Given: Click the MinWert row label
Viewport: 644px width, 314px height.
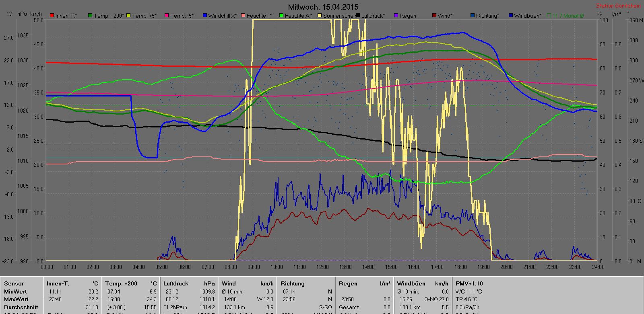Looking at the screenshot, I should (x=15, y=291).
